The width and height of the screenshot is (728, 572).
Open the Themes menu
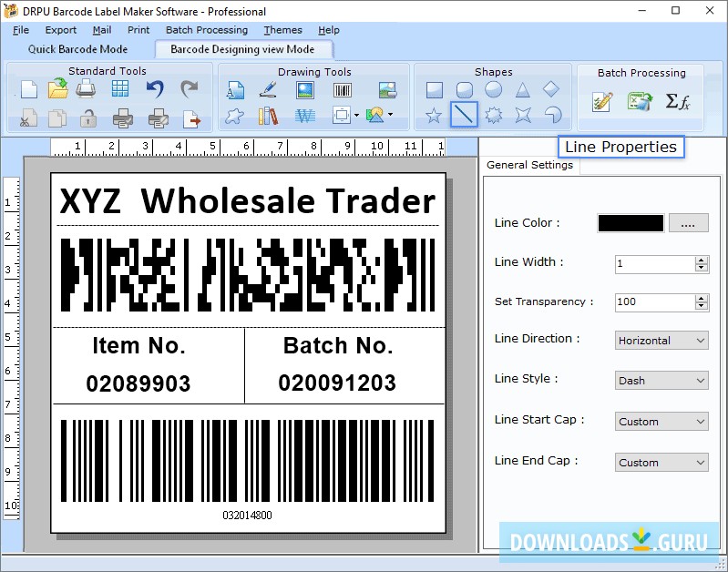click(x=282, y=30)
